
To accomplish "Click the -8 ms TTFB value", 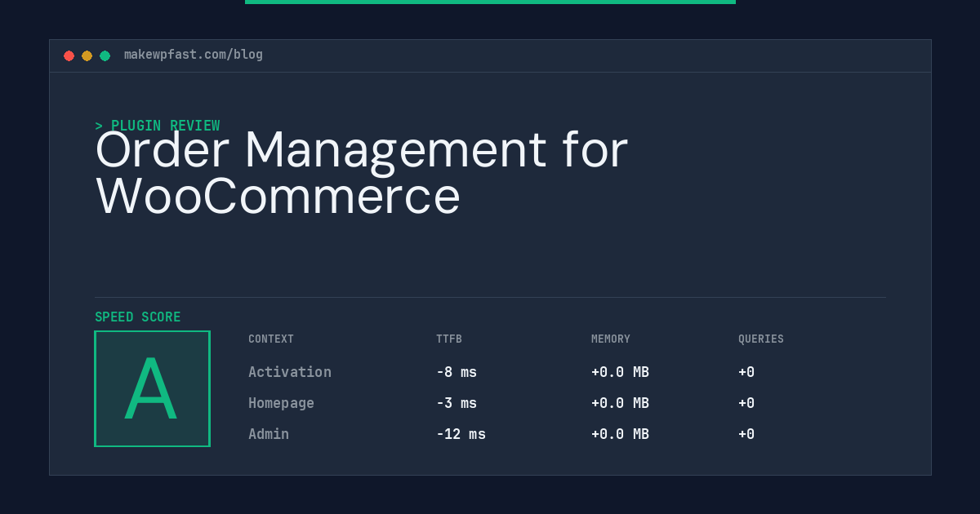I will coord(457,372).
